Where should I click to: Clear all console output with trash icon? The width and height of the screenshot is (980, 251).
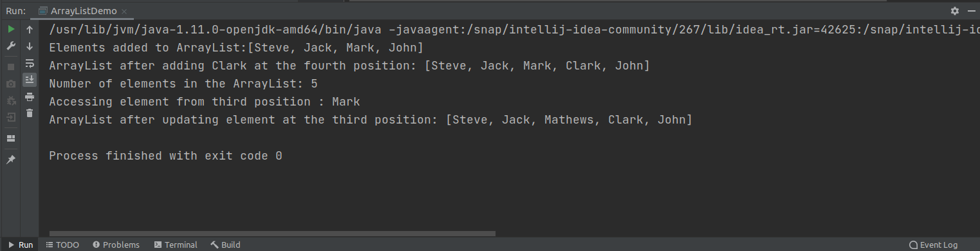pos(30,113)
